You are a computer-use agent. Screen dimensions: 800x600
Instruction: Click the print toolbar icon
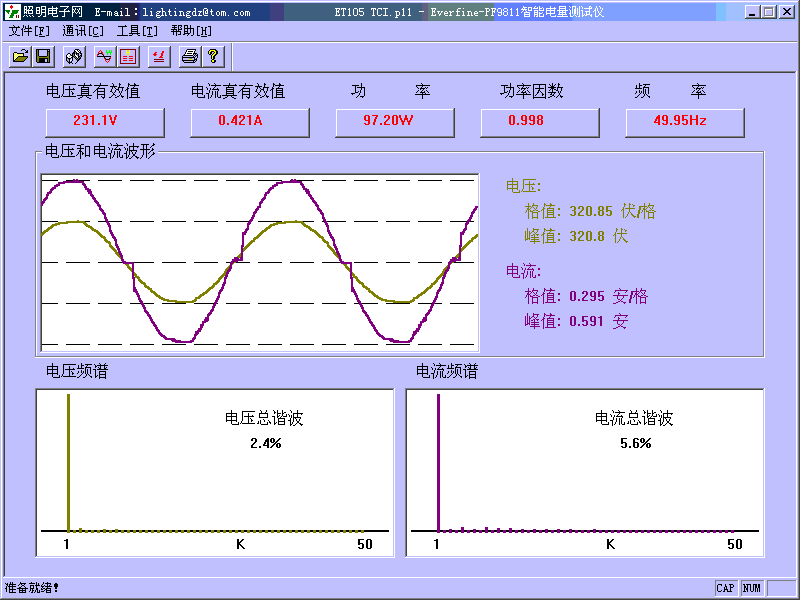(189, 56)
